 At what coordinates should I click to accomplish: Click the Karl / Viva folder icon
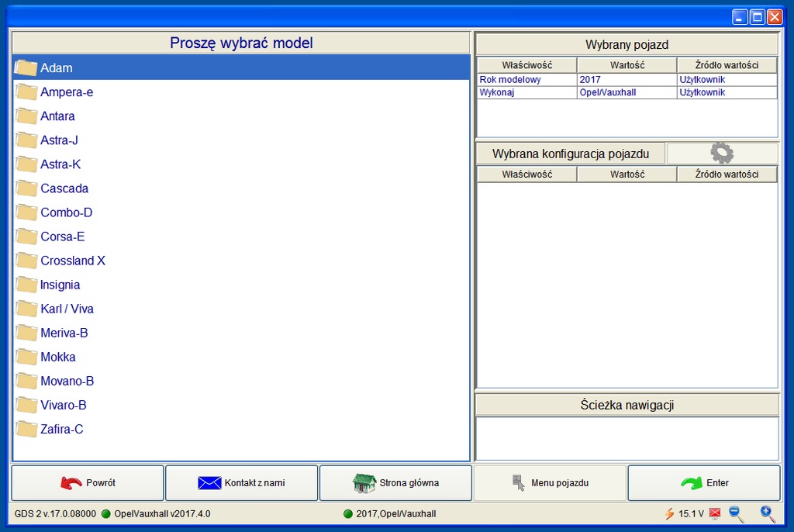[26, 309]
